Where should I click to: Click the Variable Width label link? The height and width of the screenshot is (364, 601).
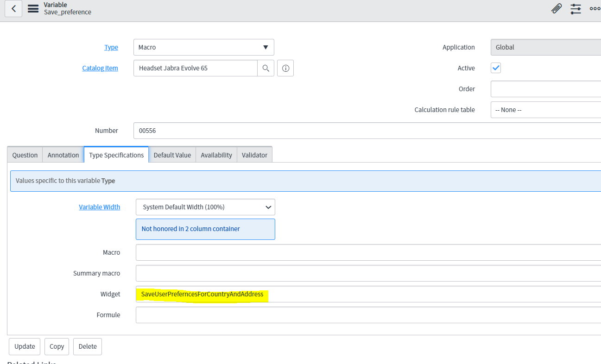pyautogui.click(x=99, y=207)
